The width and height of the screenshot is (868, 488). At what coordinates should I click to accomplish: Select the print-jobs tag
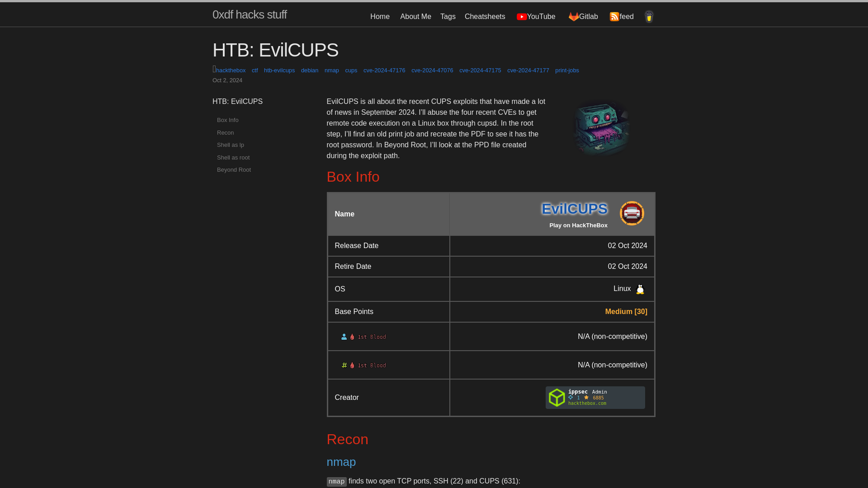coord(566,70)
